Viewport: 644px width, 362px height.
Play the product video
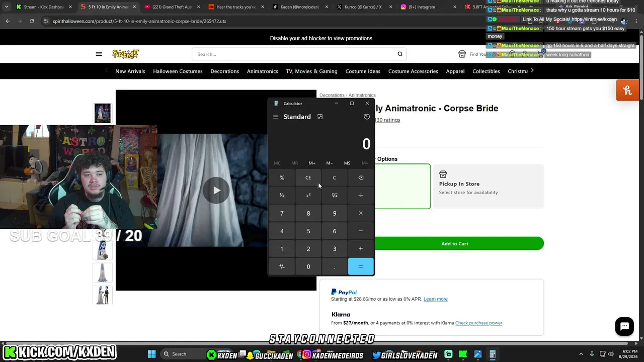[x=216, y=190]
